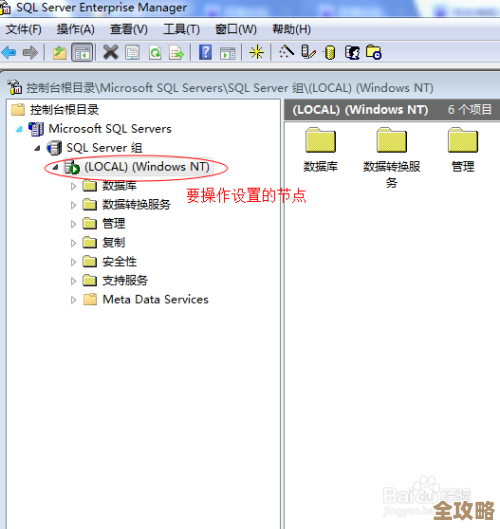Image resolution: width=500 pixels, height=529 pixels.
Task: Click the Export List toolbar icon
Action: click(176, 53)
